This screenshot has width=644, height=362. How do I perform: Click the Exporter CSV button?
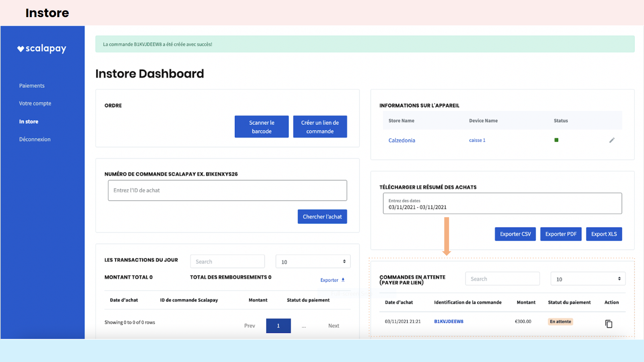click(515, 234)
